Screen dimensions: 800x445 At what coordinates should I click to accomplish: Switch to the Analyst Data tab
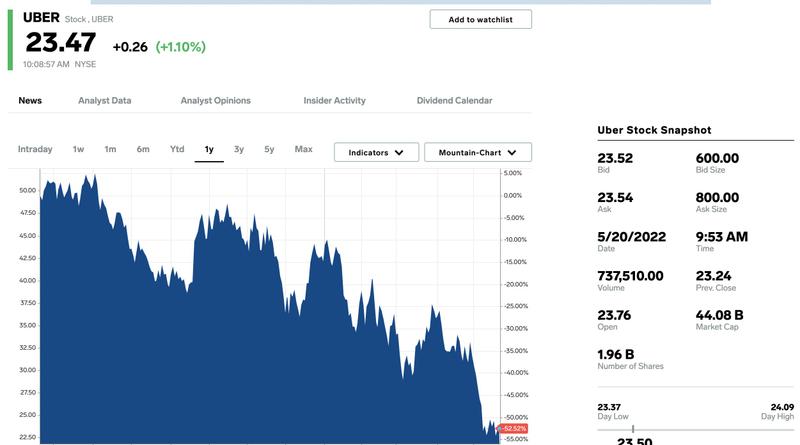[105, 101]
